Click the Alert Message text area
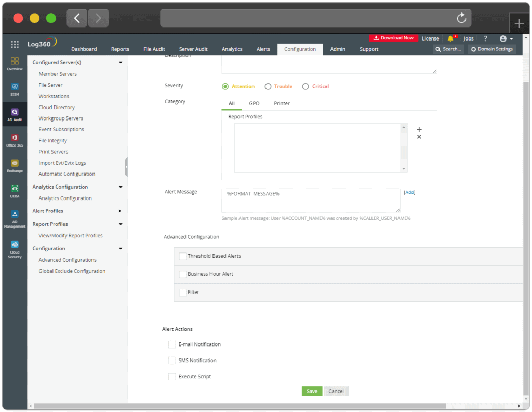 [311, 201]
